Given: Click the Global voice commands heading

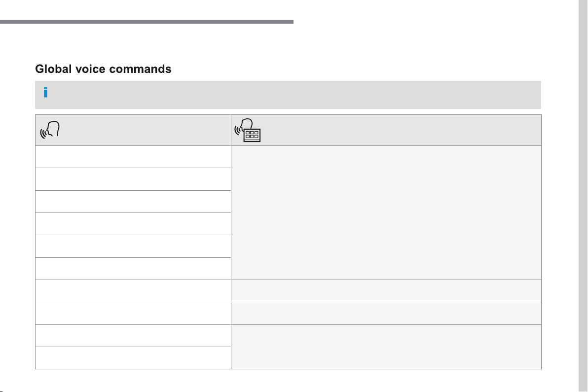Looking at the screenshot, I should pos(103,69).
